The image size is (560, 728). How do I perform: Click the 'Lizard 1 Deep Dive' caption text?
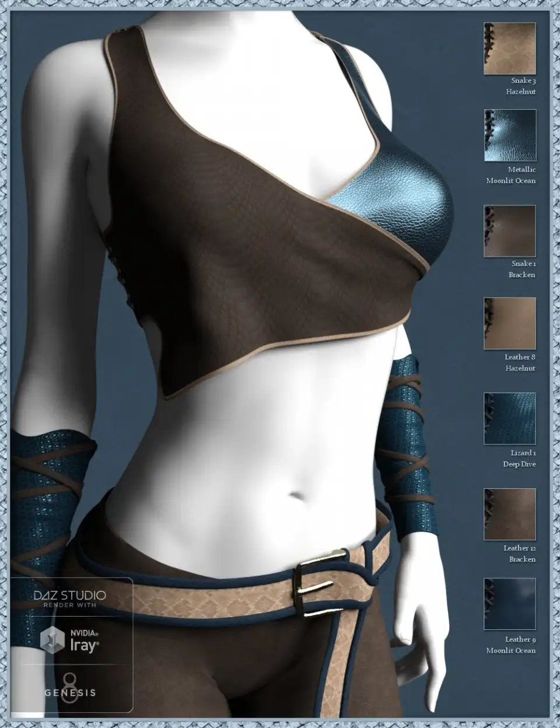[x=519, y=459]
